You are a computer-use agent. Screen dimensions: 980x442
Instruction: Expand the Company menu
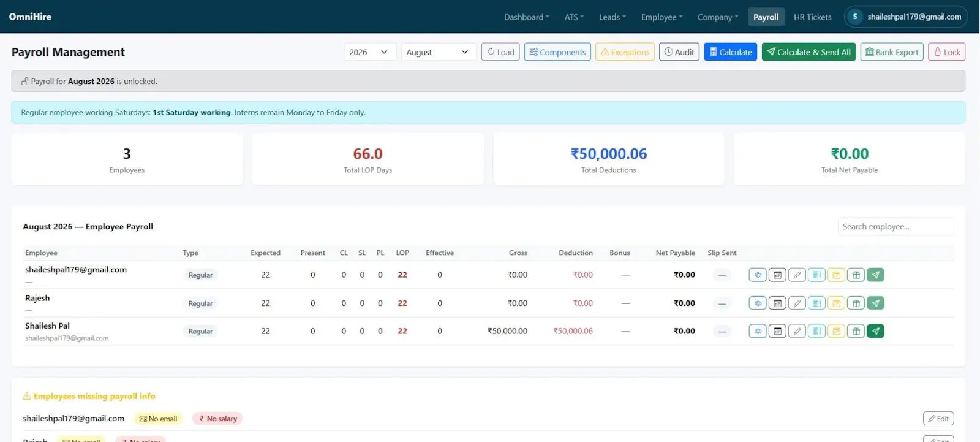click(718, 17)
